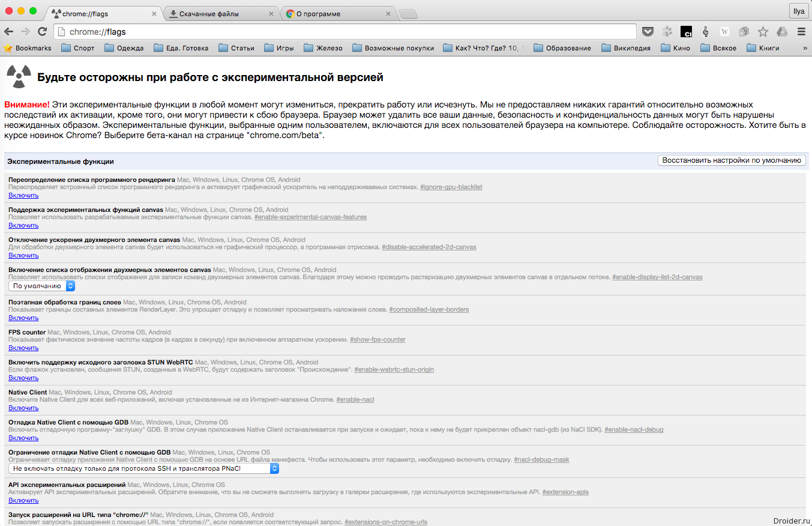Click the chrome://flags address bar
The width and height of the screenshot is (812, 526).
(x=345, y=32)
